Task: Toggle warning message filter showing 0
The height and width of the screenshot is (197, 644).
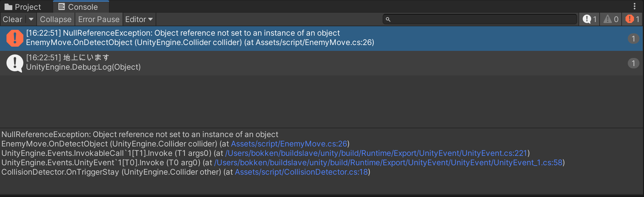Action: pos(611,19)
